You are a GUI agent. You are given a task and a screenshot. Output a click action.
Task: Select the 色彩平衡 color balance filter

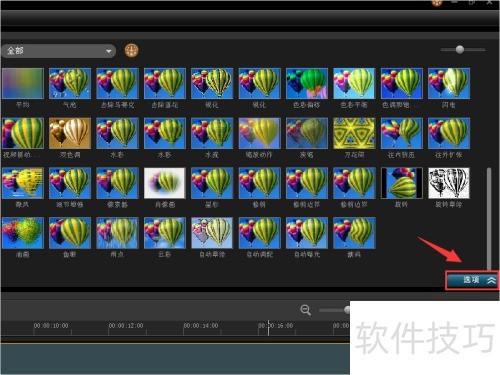(x=354, y=83)
